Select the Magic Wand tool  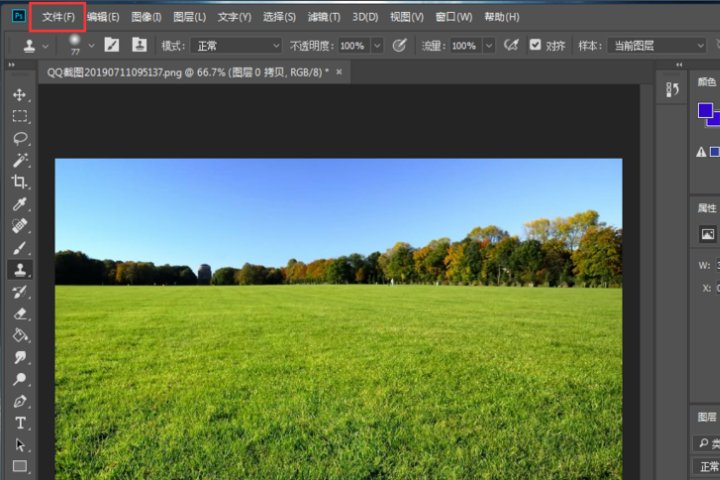pos(19,160)
